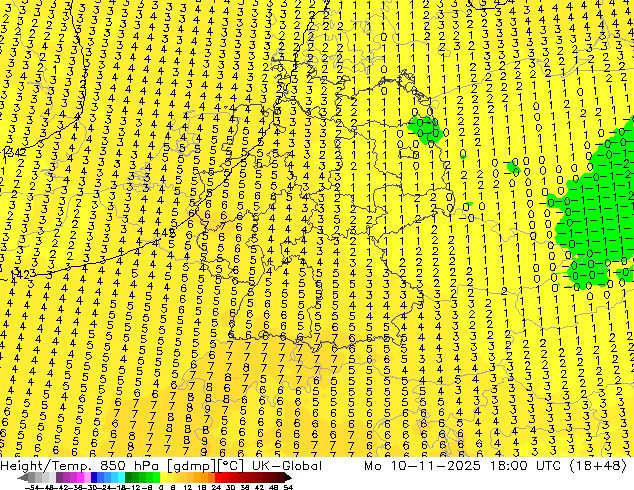Click the bright green swatch on color scale
634x490 pixels.
[156, 478]
